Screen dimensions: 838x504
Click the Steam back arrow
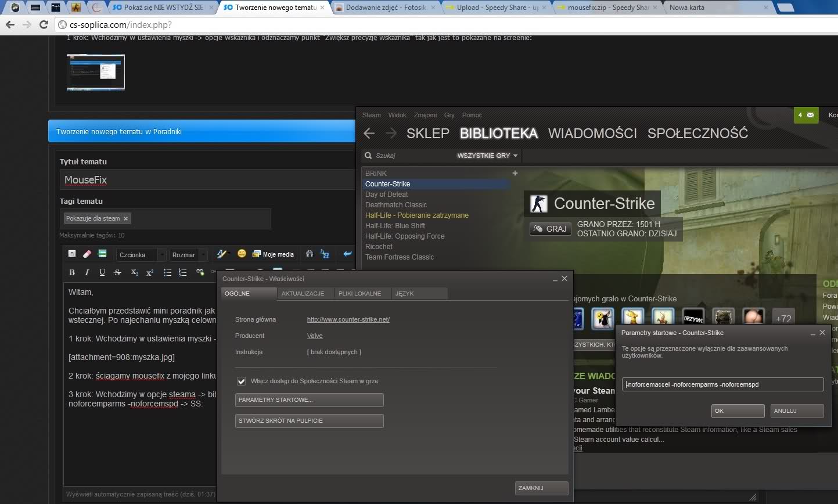pyautogui.click(x=369, y=133)
